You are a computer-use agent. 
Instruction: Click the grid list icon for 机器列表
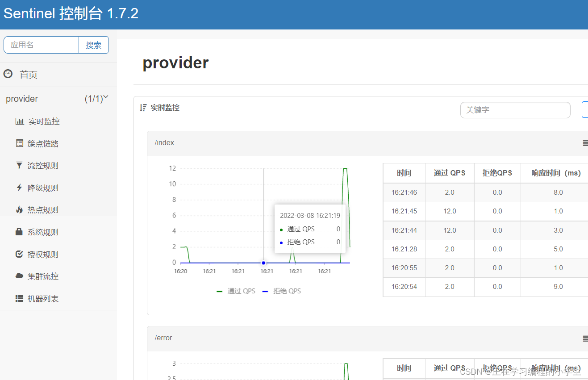pyautogui.click(x=19, y=298)
